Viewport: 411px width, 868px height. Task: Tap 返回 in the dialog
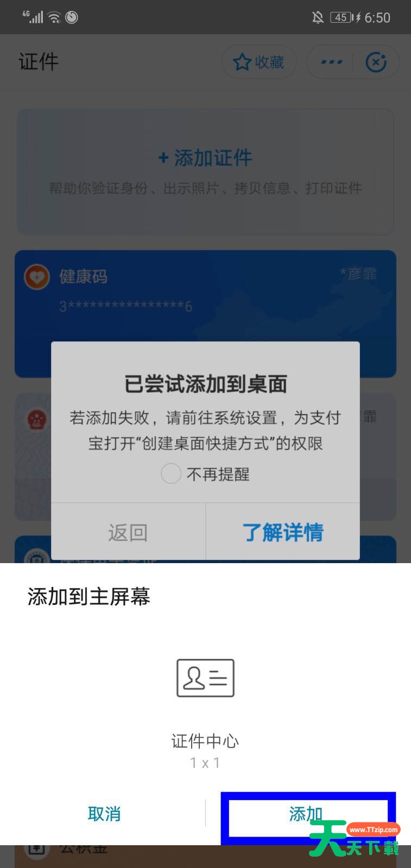[x=128, y=532]
